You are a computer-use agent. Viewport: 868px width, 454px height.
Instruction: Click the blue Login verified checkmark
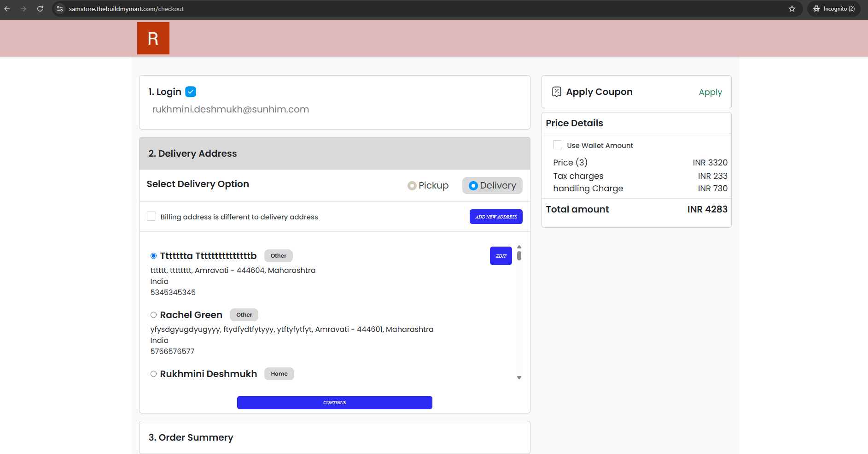191,92
